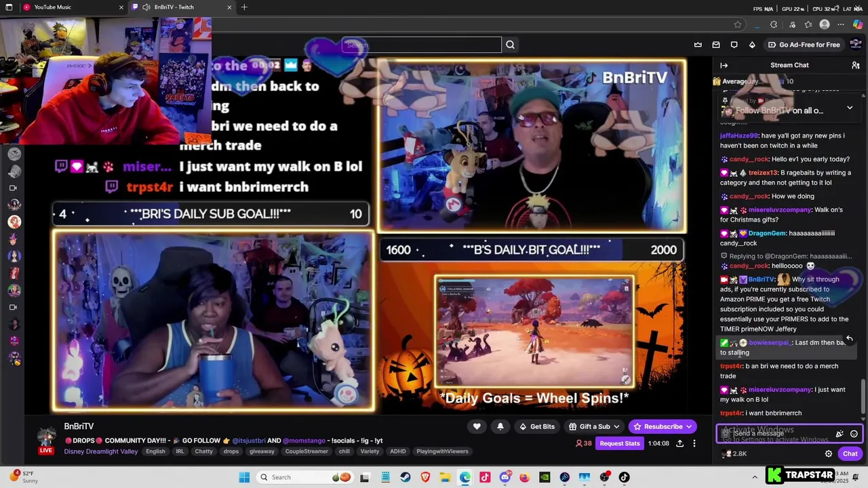Open Edge Settings and more menu
This screenshot has width=868, height=488.
point(842,24)
